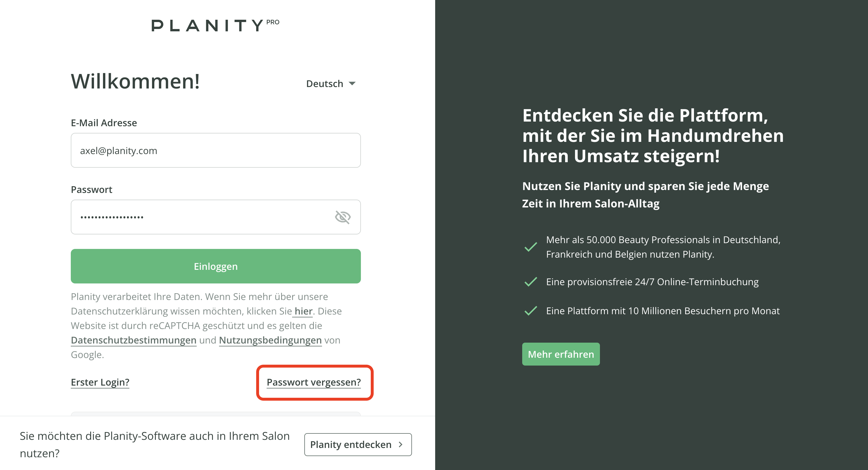The image size is (868, 470).
Task: Toggle password visibility eye icon
Action: pos(343,217)
